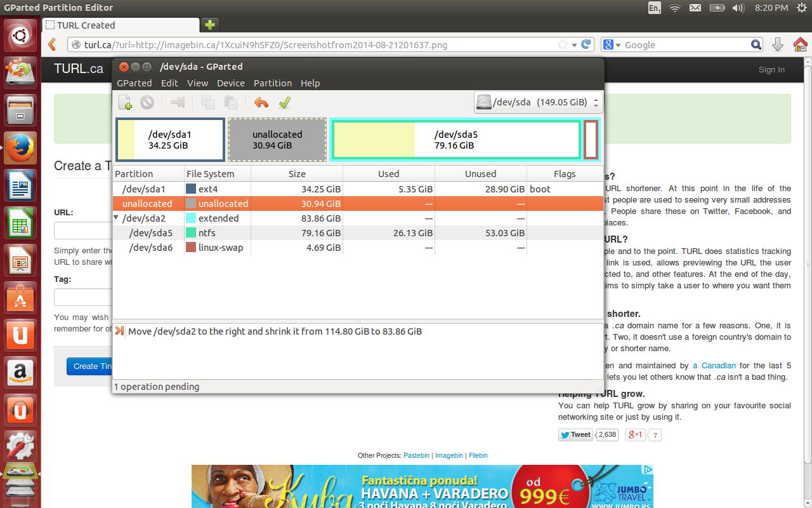Click the 79.16 GiB size cell
Viewport: 812px width, 508px height.
pyautogui.click(x=297, y=233)
